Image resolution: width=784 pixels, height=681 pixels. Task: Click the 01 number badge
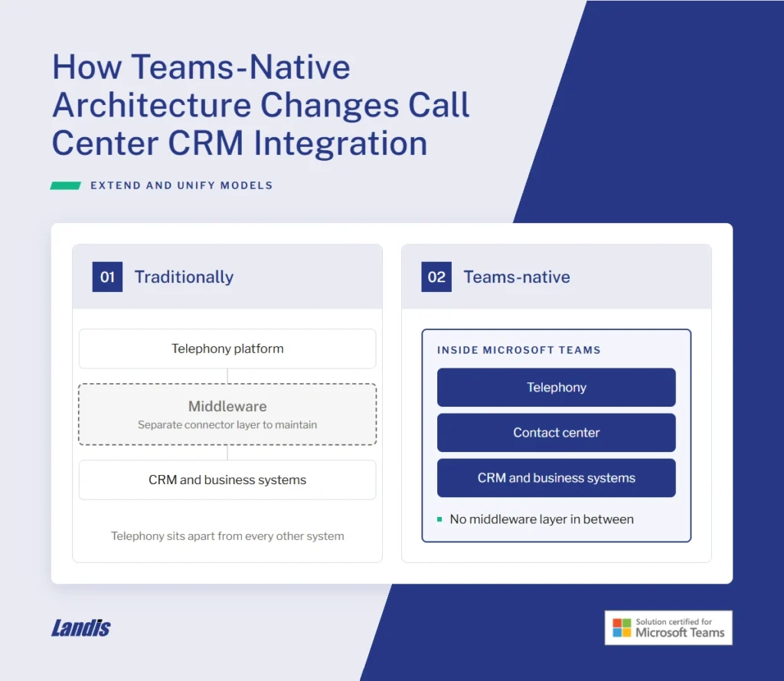tap(107, 277)
